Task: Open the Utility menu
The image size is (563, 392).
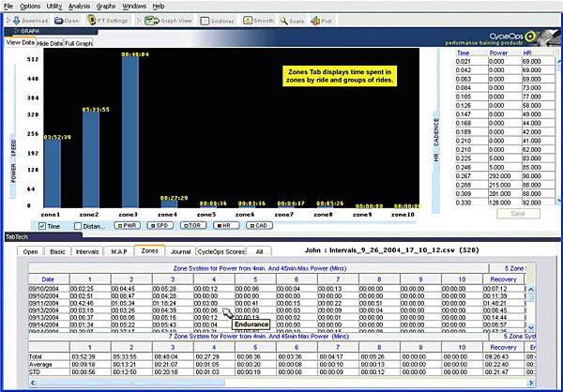Action: tap(54, 6)
